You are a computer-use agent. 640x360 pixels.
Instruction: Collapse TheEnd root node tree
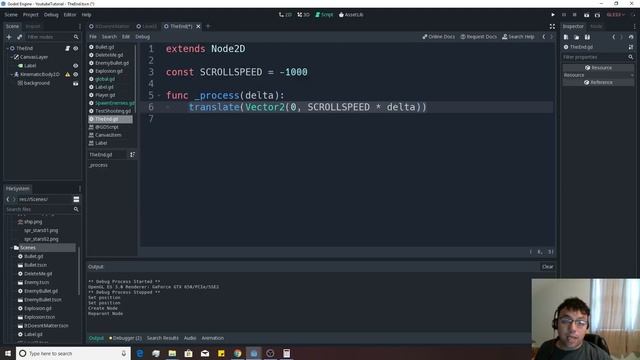[x=7, y=48]
